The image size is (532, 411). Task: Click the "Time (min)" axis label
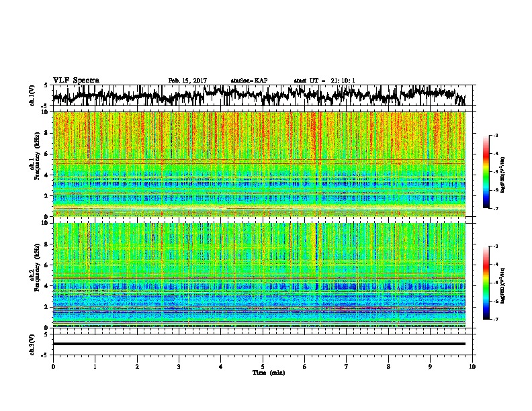(269, 373)
